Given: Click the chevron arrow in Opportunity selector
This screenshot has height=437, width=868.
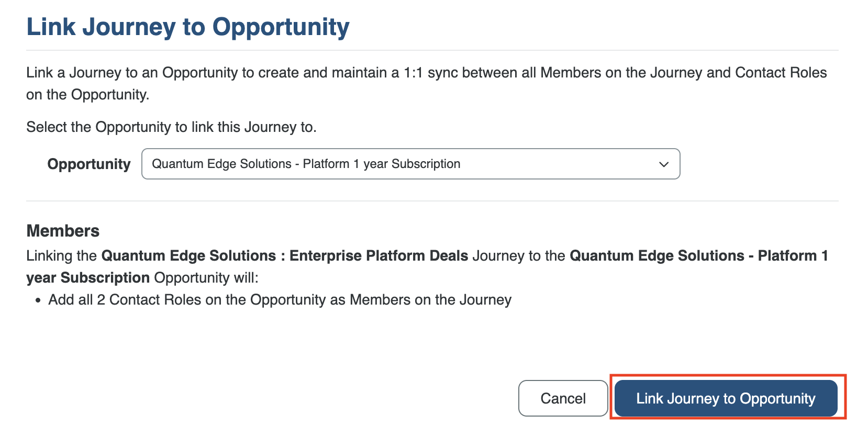Looking at the screenshot, I should [663, 164].
